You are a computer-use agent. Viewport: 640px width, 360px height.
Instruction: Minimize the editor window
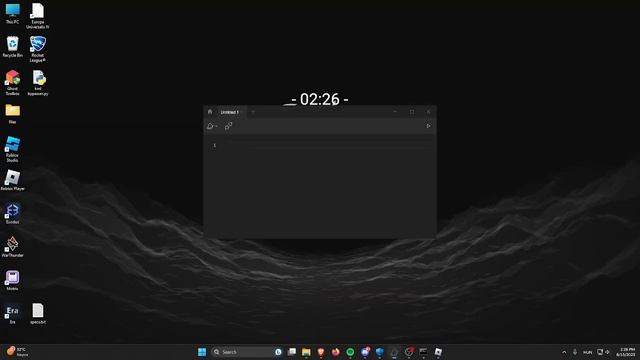coord(395,112)
